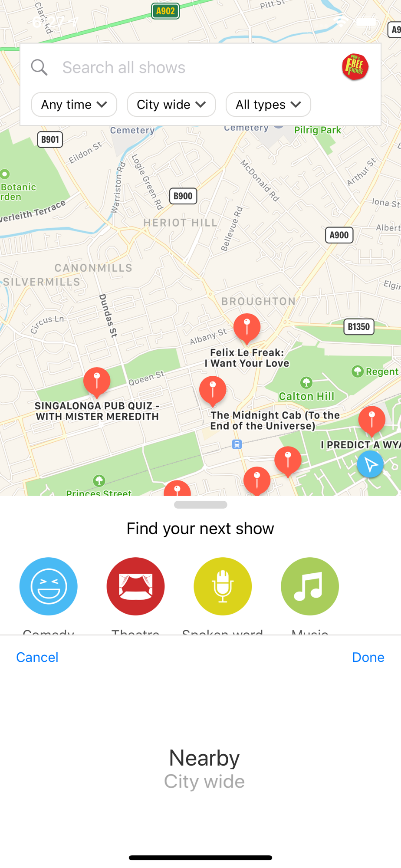Select Nearby in the picker
Screen dimensions: 401x868
coord(204,758)
